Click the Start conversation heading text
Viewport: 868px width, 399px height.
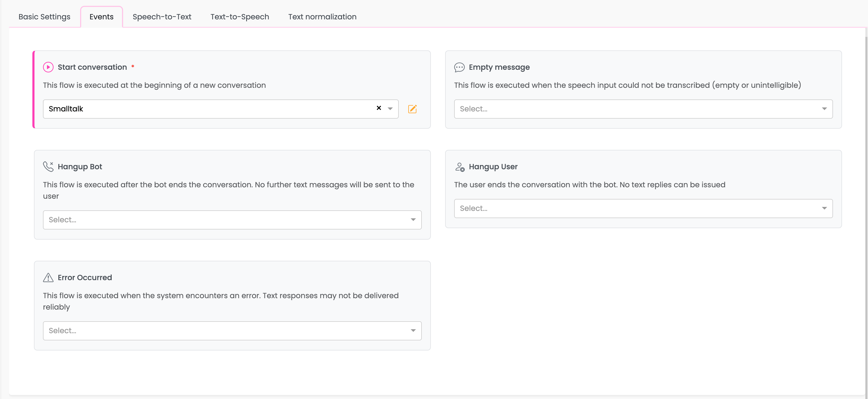pyautogui.click(x=92, y=67)
